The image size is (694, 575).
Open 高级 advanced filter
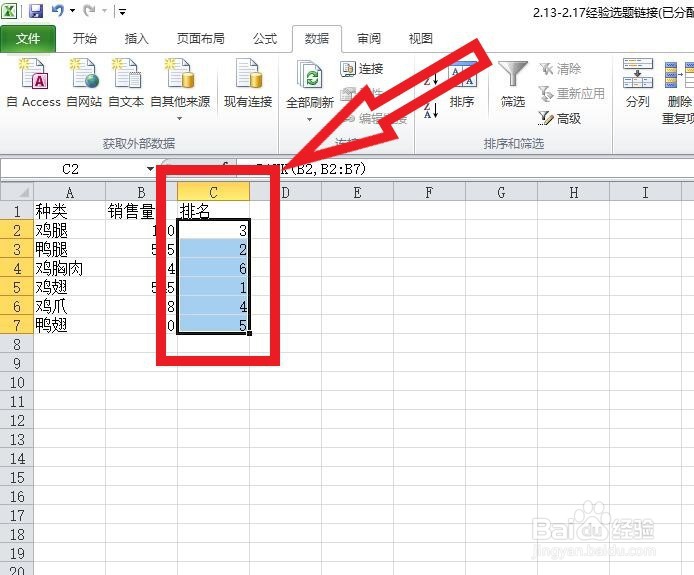[x=559, y=118]
